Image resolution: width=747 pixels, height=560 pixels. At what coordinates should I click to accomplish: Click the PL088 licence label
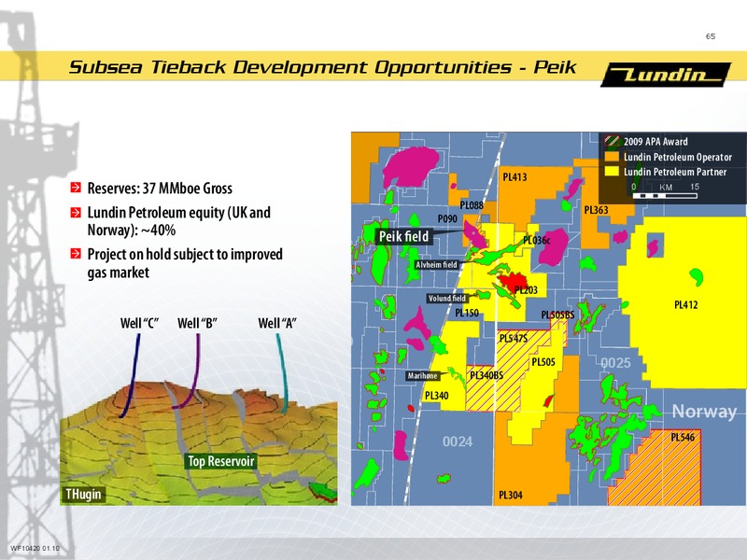click(472, 205)
